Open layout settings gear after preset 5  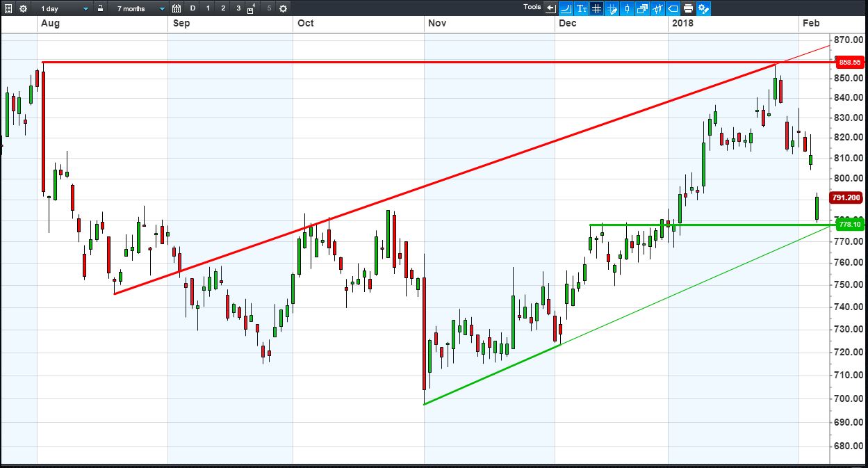click(x=284, y=8)
